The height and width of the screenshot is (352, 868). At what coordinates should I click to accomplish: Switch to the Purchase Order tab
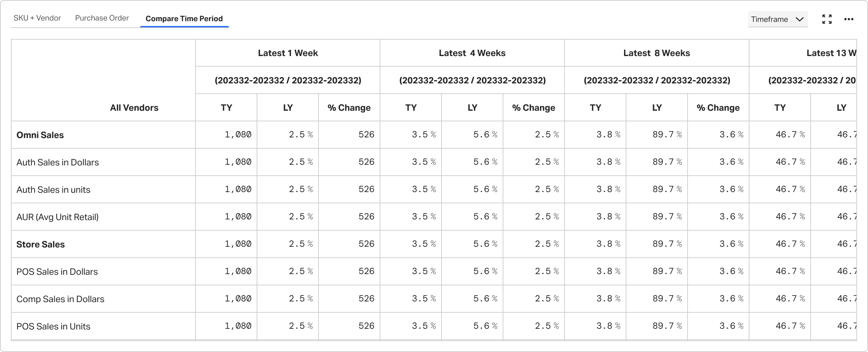[x=102, y=18]
